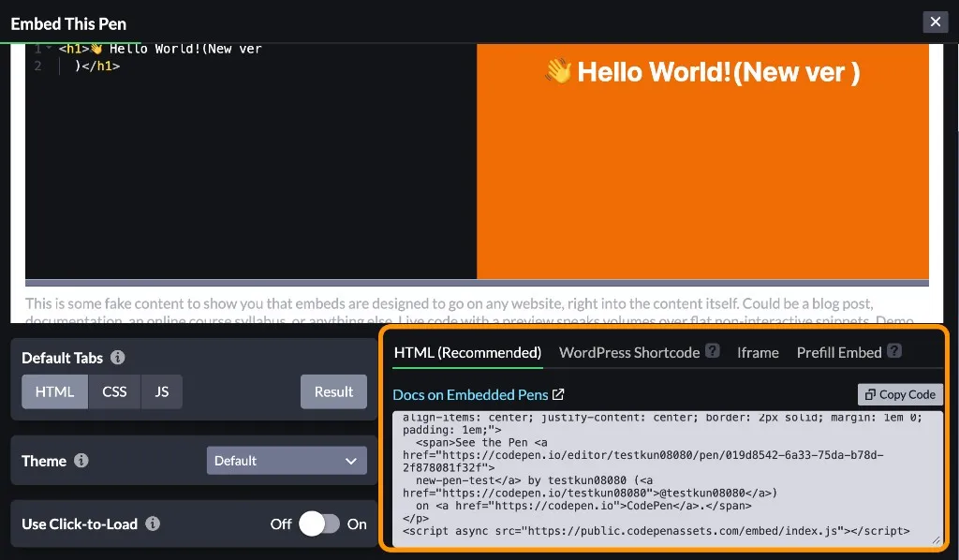The width and height of the screenshot is (959, 560).
Task: Select JS as default tab
Action: [161, 391]
